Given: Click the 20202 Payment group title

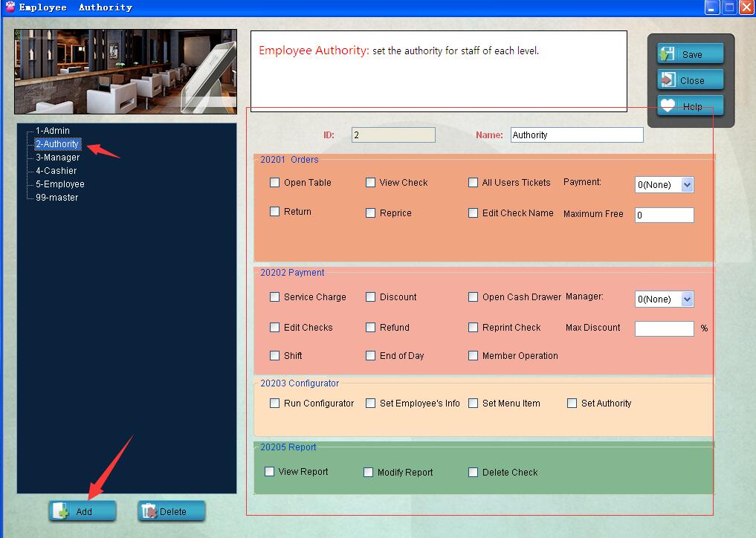Looking at the screenshot, I should [292, 273].
